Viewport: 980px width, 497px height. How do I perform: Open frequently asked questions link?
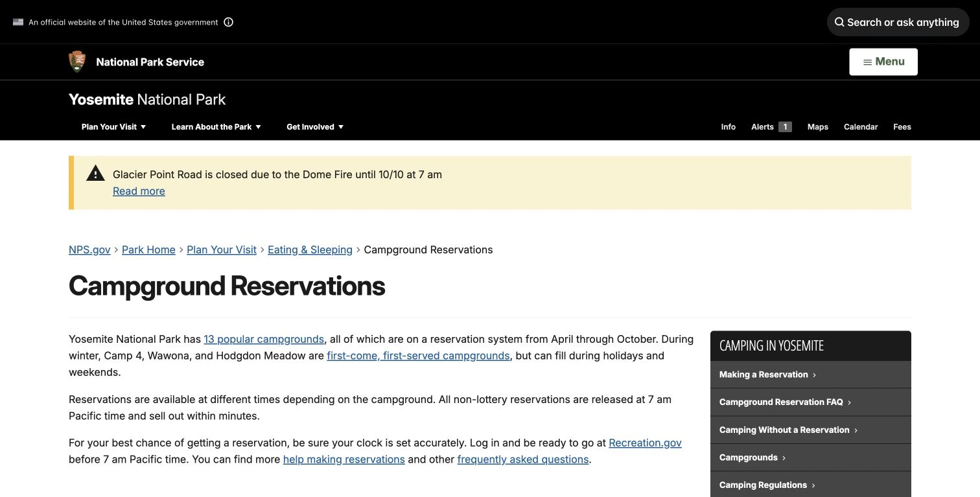pyautogui.click(x=523, y=459)
